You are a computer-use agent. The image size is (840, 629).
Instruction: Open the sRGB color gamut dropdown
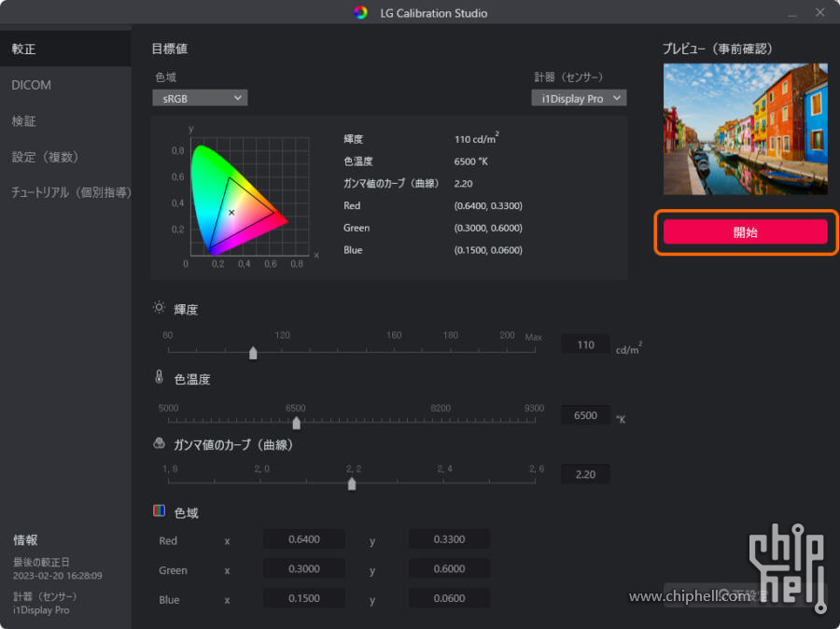(x=200, y=98)
